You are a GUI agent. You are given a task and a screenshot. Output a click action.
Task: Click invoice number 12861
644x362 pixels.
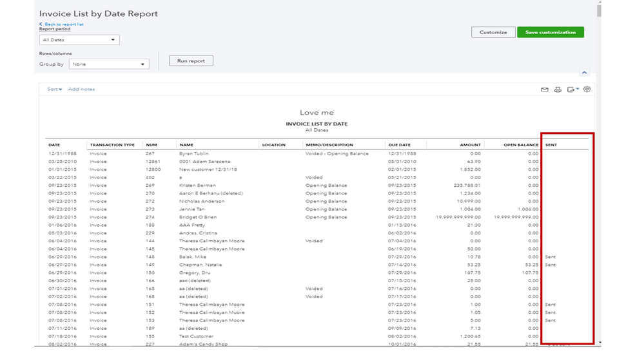click(x=153, y=162)
